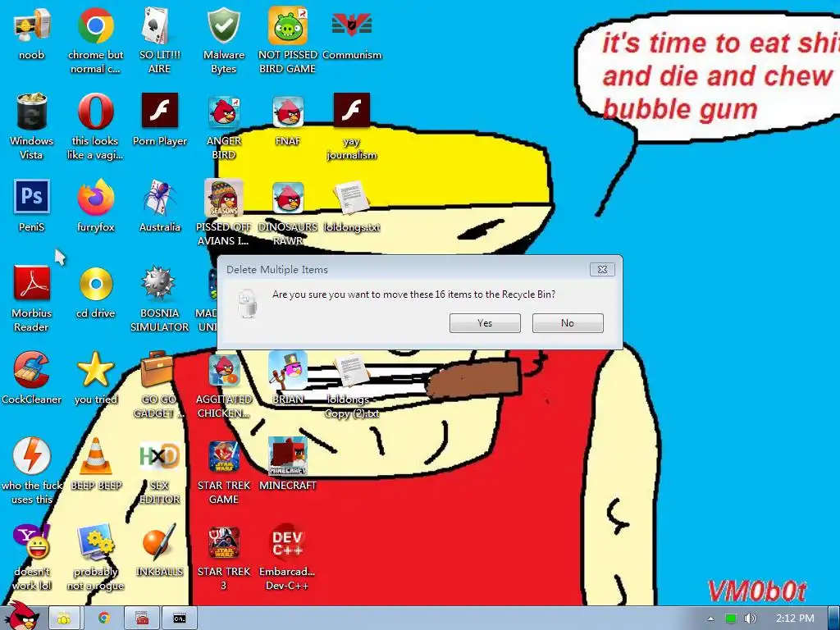This screenshot has height=630, width=840.
Task: Select the 'yay journalism' Flash icon
Action: [x=352, y=111]
